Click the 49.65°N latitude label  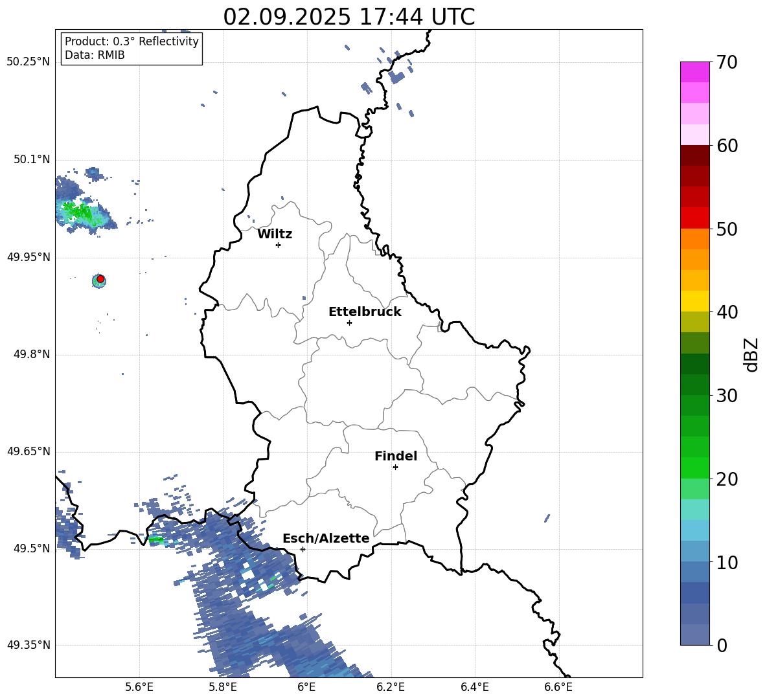(x=29, y=451)
